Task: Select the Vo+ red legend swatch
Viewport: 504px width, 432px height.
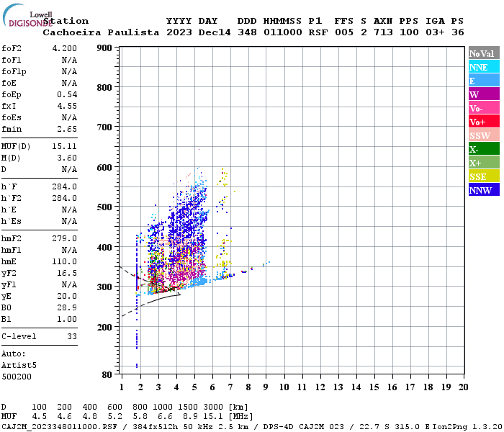Action: (484, 122)
